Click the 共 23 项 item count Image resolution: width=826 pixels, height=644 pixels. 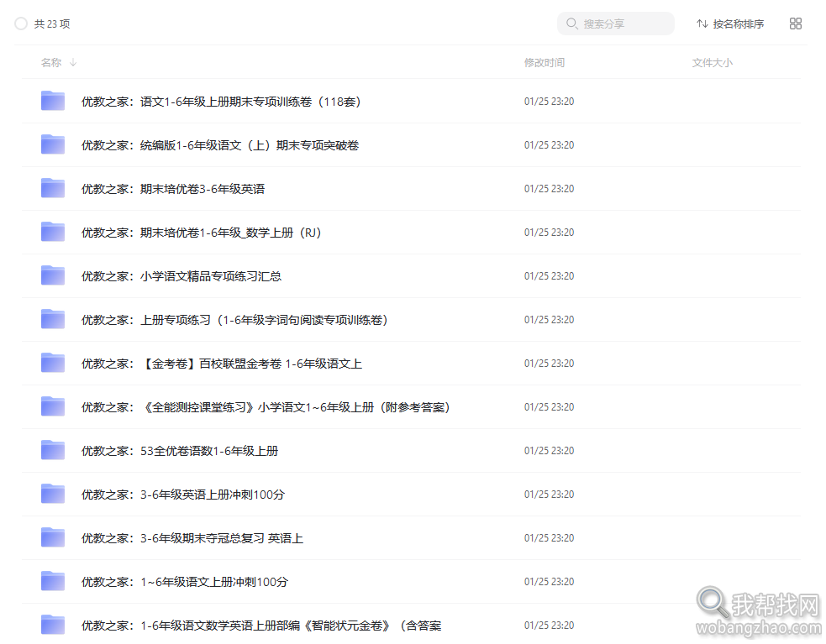(x=52, y=24)
